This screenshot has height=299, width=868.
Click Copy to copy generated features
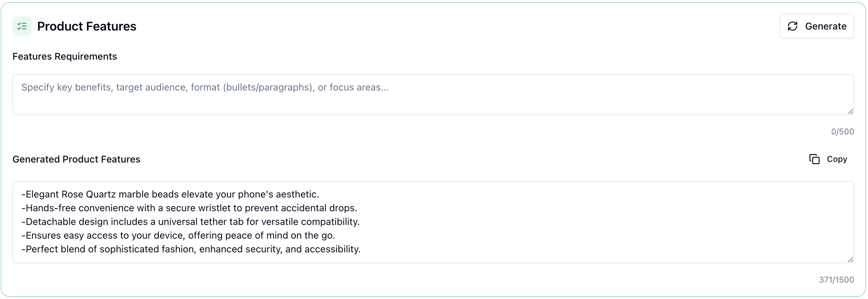837,159
